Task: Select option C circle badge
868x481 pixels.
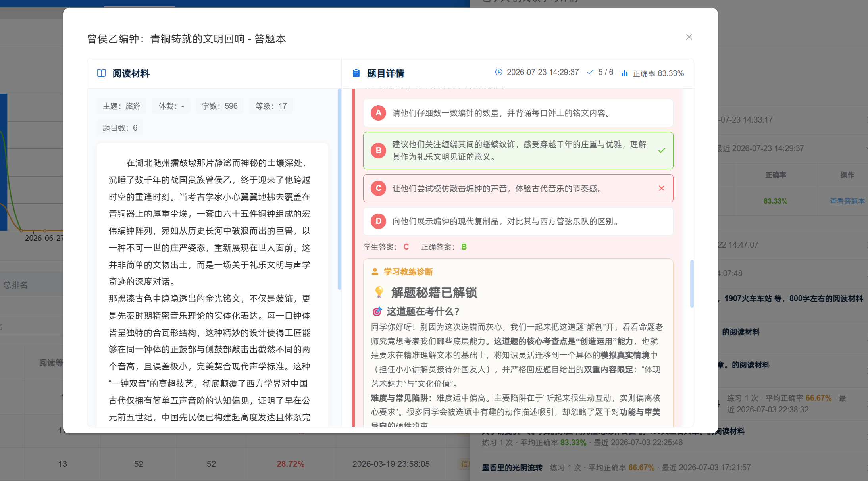Action: 378,189
